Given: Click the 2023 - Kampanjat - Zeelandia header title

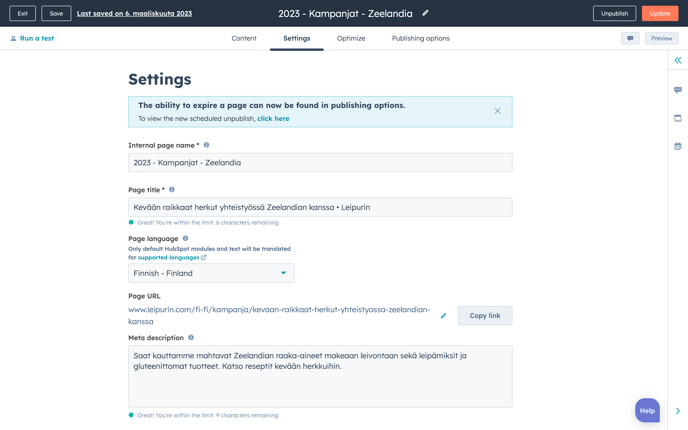Looking at the screenshot, I should pos(345,14).
